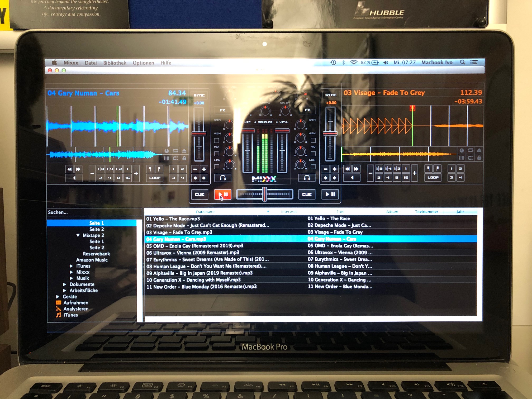The image size is (532, 399).
Task: Open Spotlight search in menu bar
Action: (462, 62)
